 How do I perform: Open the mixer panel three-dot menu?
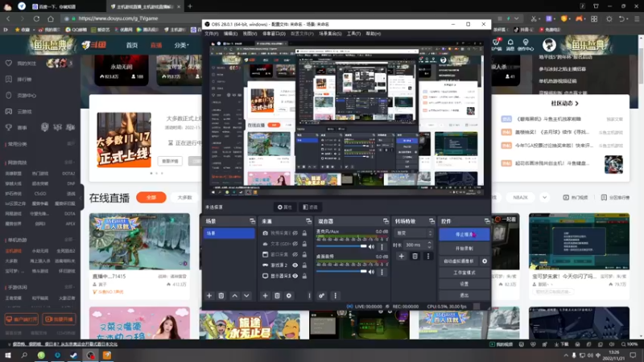tap(335, 295)
